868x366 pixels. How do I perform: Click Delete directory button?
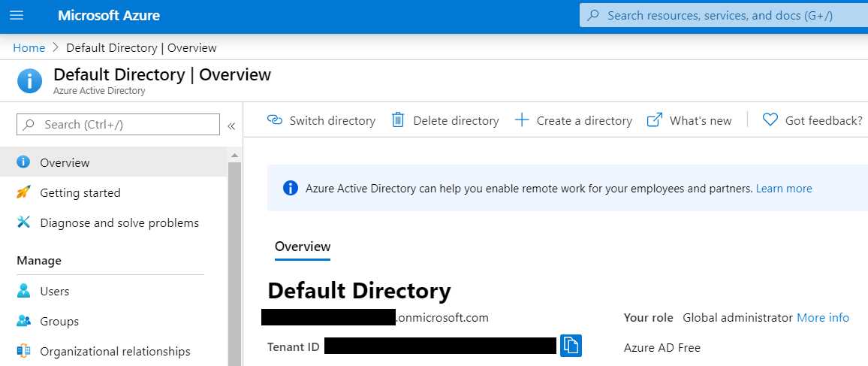pyautogui.click(x=445, y=120)
